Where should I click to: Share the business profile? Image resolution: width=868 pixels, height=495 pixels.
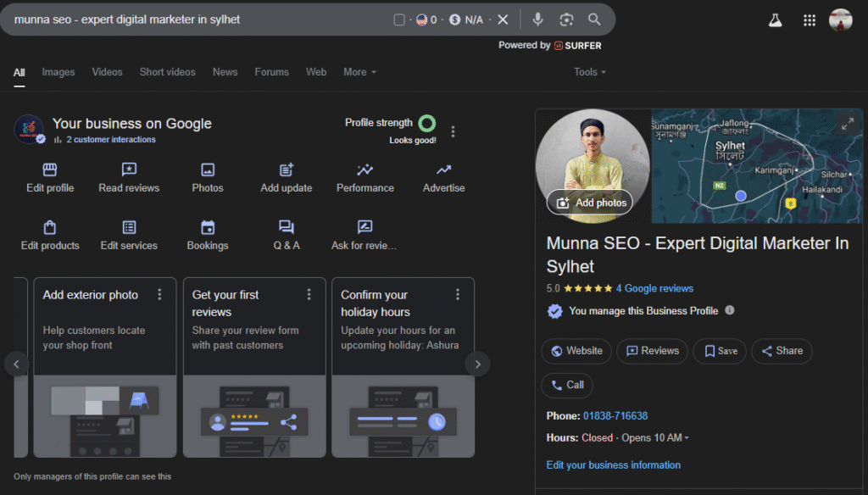click(782, 351)
